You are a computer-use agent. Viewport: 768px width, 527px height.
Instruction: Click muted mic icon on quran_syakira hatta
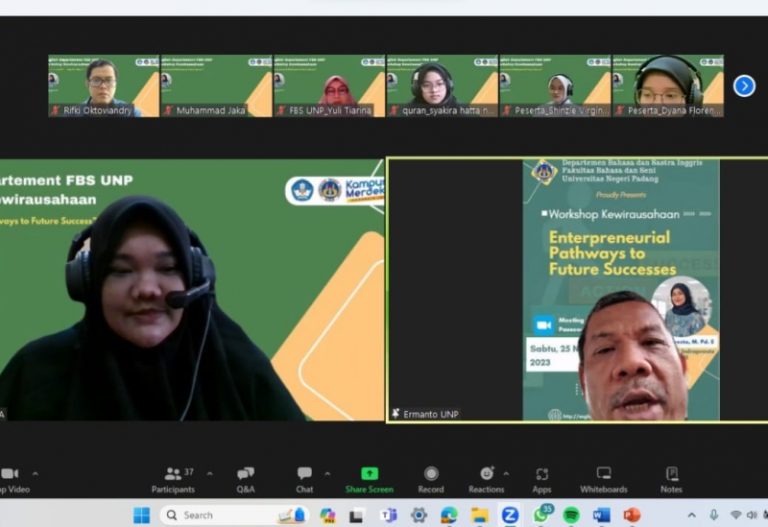pos(394,111)
